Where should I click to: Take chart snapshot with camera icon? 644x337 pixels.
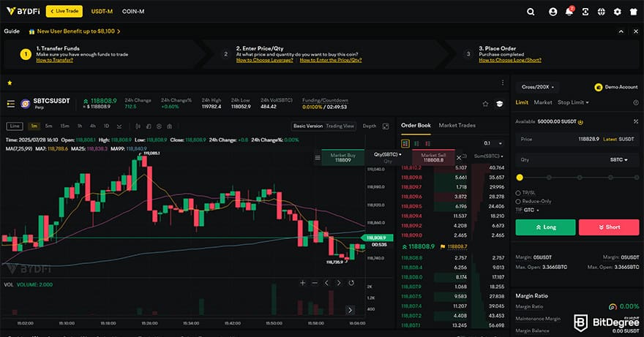(170, 126)
